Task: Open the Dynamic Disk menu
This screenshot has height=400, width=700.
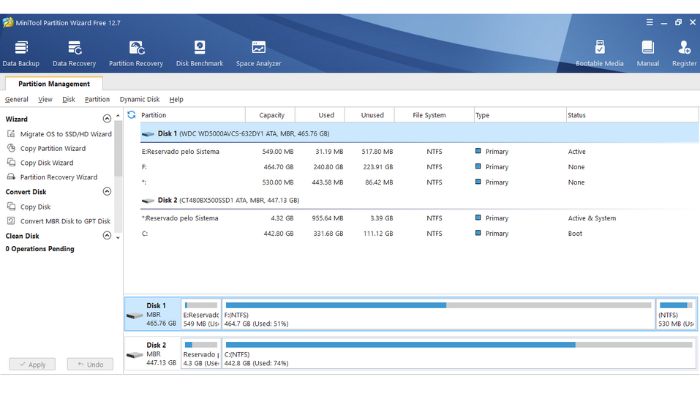Action: pos(139,99)
